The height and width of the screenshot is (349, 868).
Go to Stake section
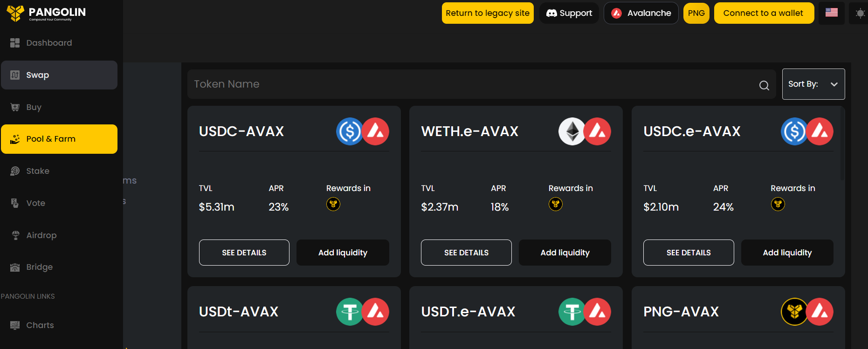[x=59, y=171]
